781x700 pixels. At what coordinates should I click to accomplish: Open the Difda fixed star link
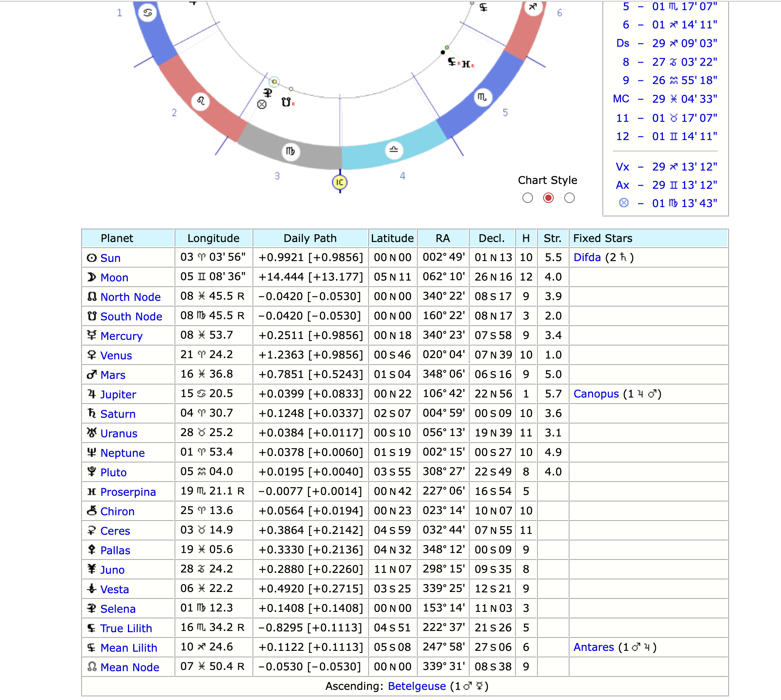coord(587,257)
